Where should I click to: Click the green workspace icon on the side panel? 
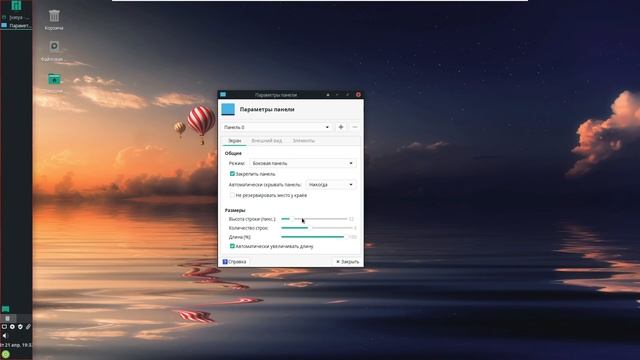(5, 309)
